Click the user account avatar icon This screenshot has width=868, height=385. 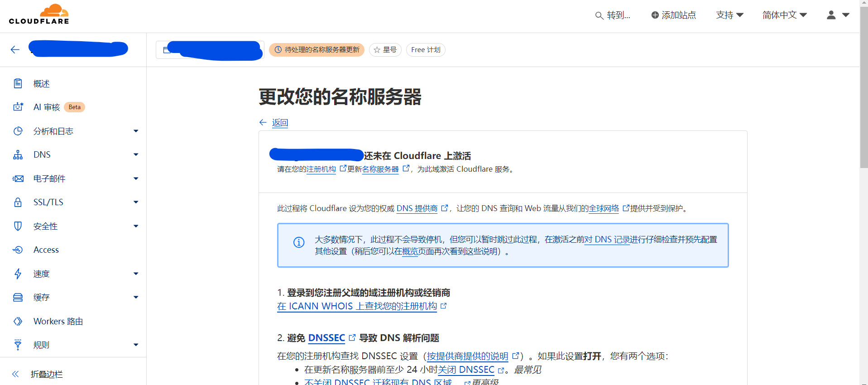coord(831,15)
